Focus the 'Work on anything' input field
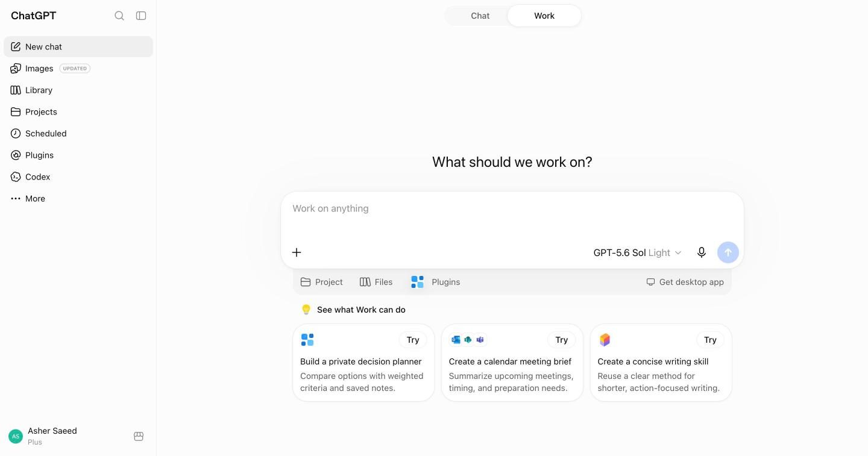Screen dimensions: 868x456 (512, 208)
